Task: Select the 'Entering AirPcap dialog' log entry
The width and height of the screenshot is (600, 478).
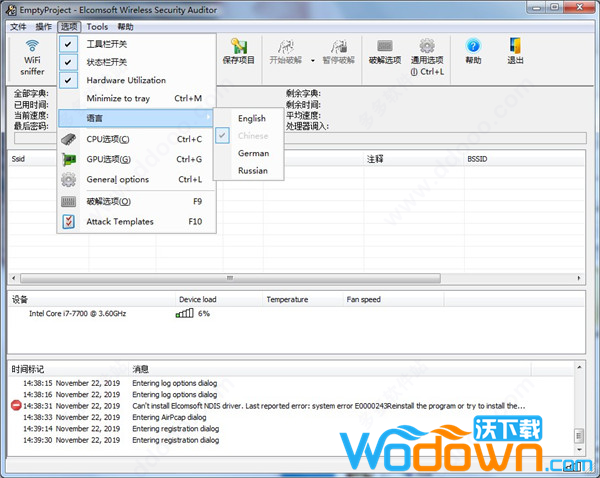Action: [x=292, y=417]
